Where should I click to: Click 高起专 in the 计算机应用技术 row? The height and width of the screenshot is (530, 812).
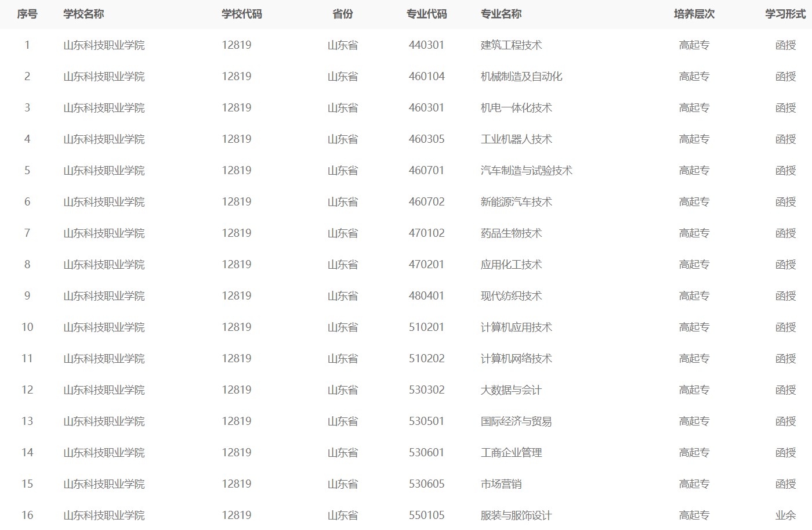pyautogui.click(x=694, y=327)
